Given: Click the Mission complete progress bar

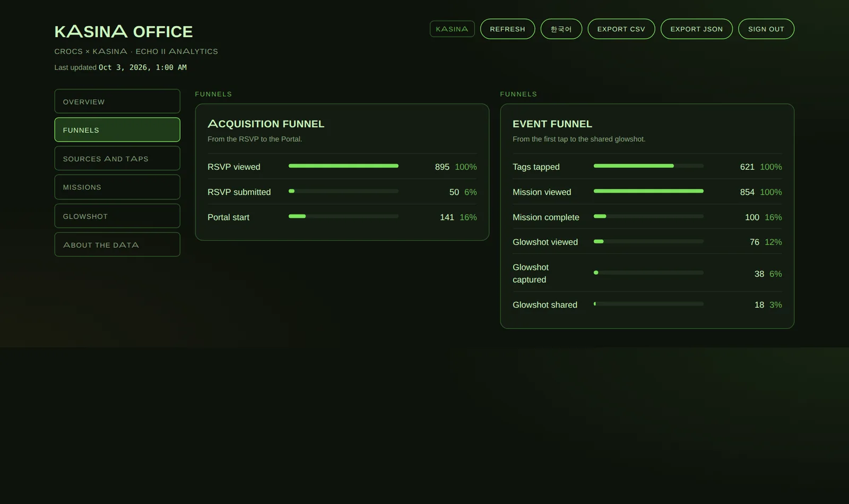Looking at the screenshot, I should pyautogui.click(x=648, y=216).
